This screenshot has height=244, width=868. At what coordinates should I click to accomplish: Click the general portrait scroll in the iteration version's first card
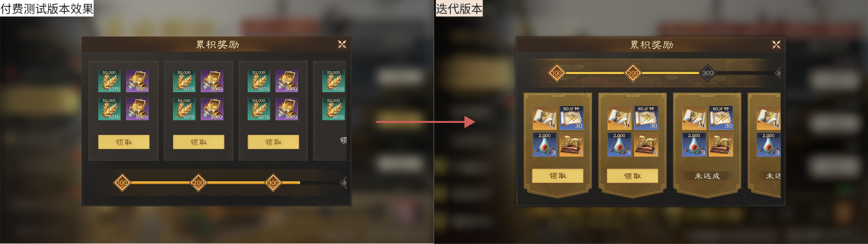(543, 118)
